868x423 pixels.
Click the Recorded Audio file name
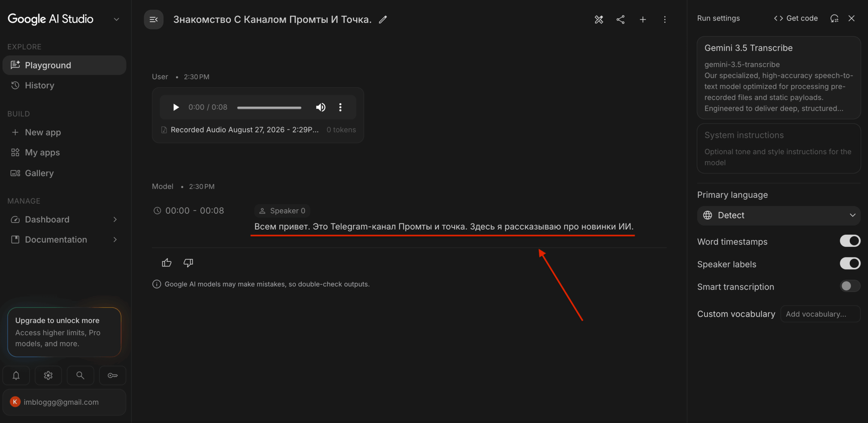(244, 130)
